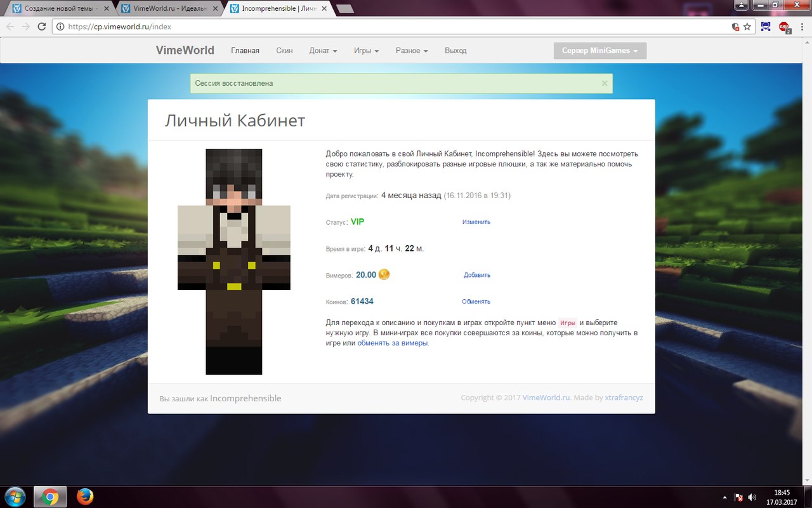This screenshot has height=508, width=812.
Task: Click the shield icon in the address bar
Action: pyautogui.click(x=735, y=27)
